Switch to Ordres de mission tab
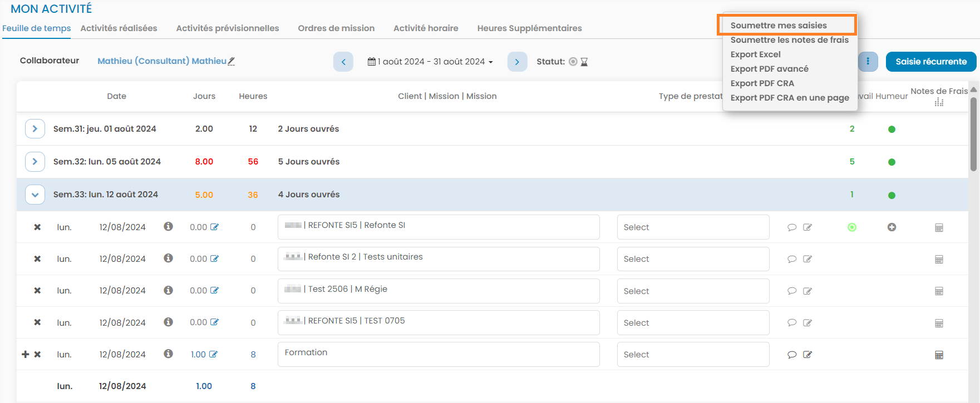The height and width of the screenshot is (403, 980). pos(336,28)
